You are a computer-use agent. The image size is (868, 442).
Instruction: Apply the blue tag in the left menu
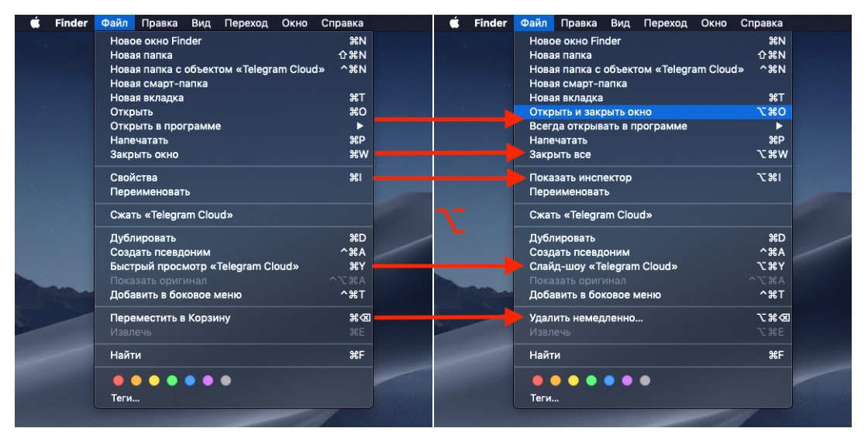[x=190, y=381]
